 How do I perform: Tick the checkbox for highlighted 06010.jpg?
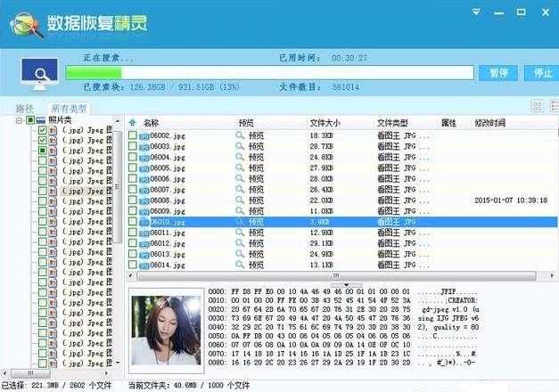[133, 221]
